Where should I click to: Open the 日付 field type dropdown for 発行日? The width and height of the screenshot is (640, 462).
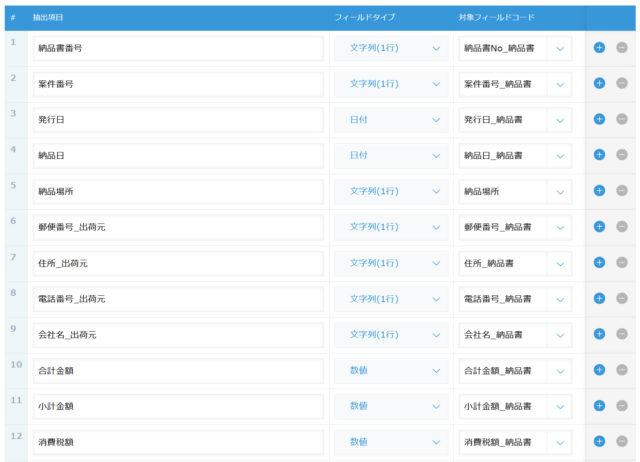tap(391, 120)
